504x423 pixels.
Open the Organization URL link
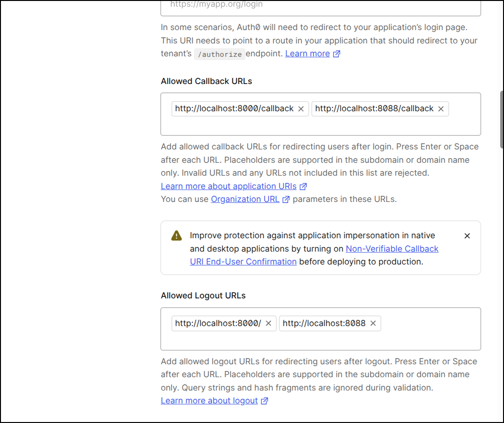[x=245, y=199]
